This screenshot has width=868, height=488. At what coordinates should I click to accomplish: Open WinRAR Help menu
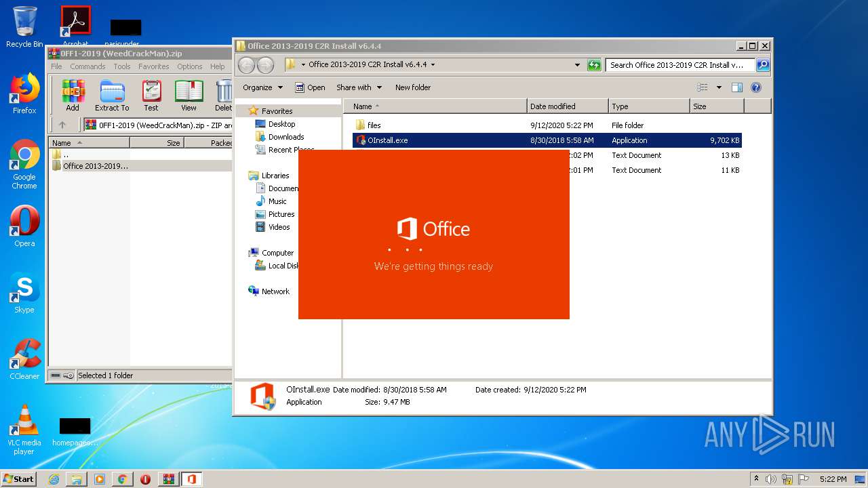[217, 66]
